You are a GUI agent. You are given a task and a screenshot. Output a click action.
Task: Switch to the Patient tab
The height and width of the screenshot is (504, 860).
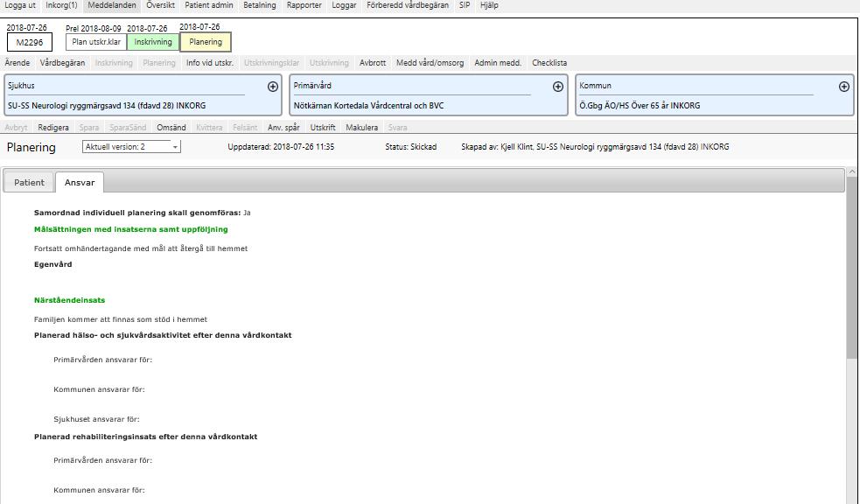click(x=29, y=183)
